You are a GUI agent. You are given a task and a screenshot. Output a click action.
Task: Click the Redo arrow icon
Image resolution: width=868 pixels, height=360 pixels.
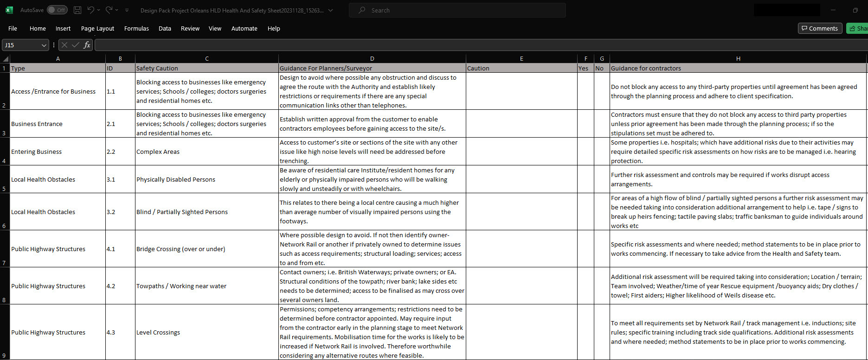pos(109,10)
